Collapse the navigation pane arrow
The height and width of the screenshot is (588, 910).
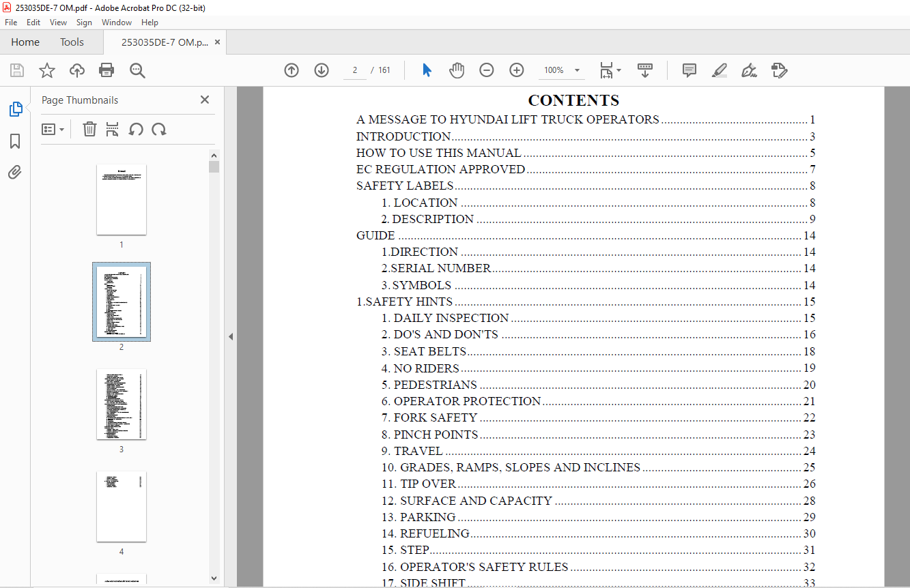tap(231, 336)
